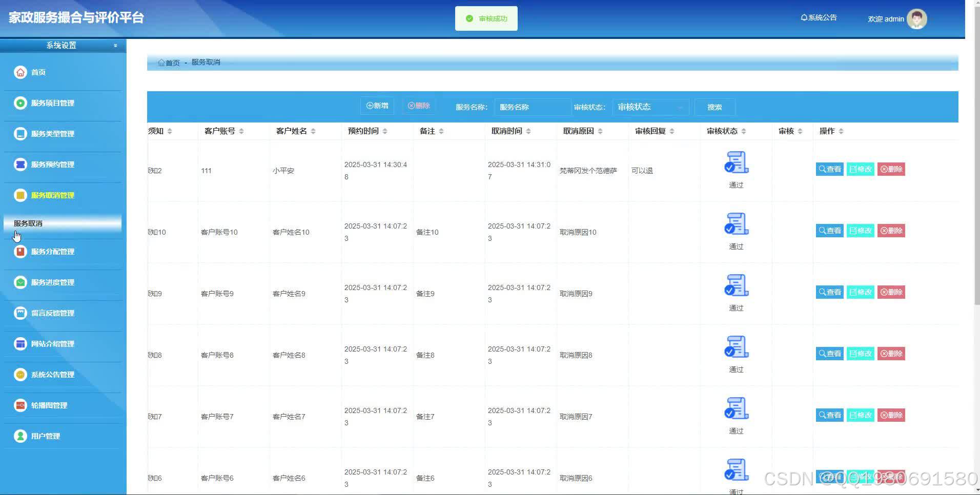Click the 轮播图管理 sidebar icon
The width and height of the screenshot is (980, 495).
(20, 405)
